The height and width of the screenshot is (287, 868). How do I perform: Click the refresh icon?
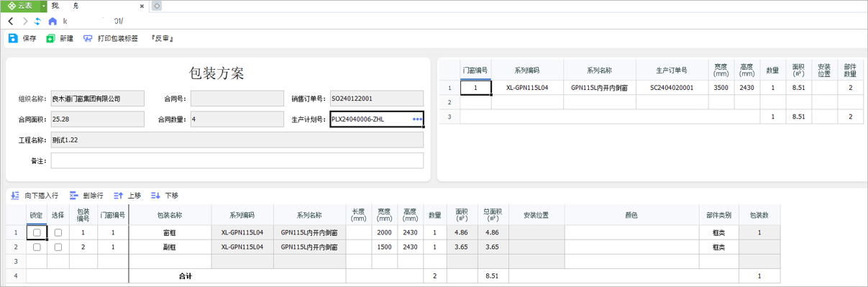point(38,22)
